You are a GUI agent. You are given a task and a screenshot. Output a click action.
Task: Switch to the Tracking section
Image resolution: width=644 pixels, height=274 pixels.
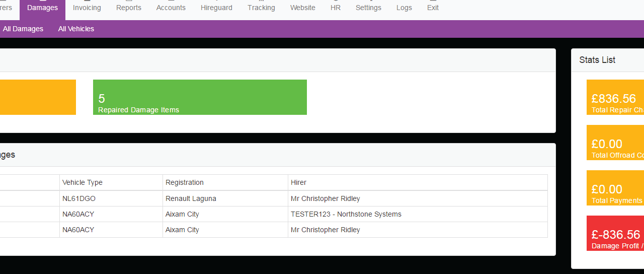click(x=261, y=8)
